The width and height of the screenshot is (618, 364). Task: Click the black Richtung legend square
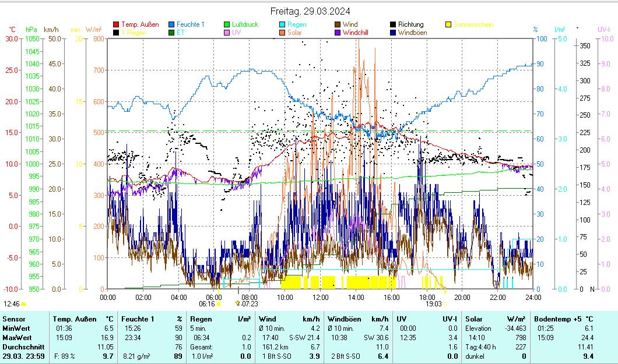pos(393,24)
